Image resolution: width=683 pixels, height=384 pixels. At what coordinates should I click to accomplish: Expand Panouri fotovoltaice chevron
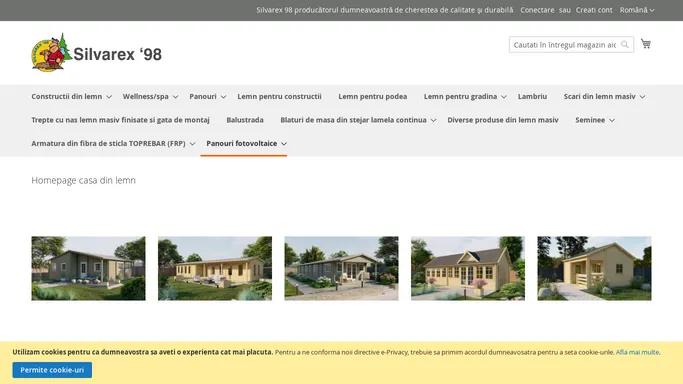point(284,144)
